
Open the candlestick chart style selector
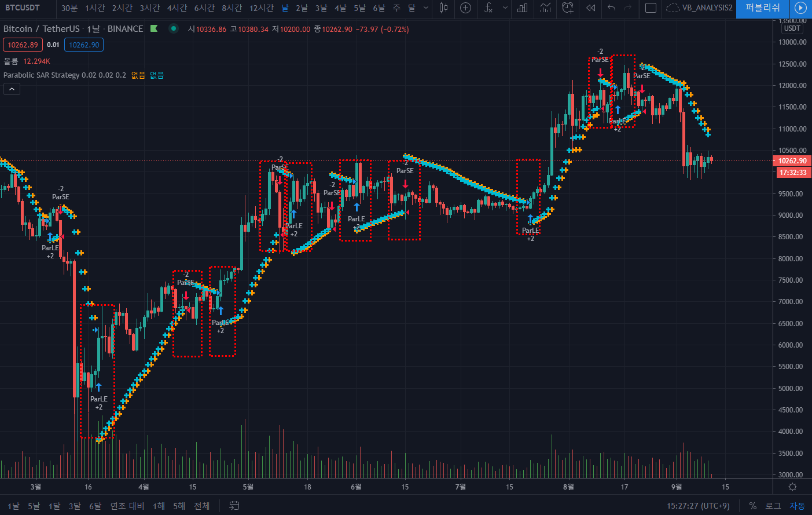pyautogui.click(x=443, y=8)
